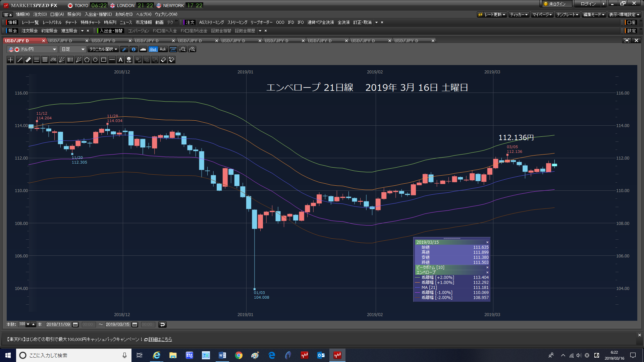Viewport: 644px width, 362px height.
Task: Maximize the chart panel
Action: coord(627,41)
